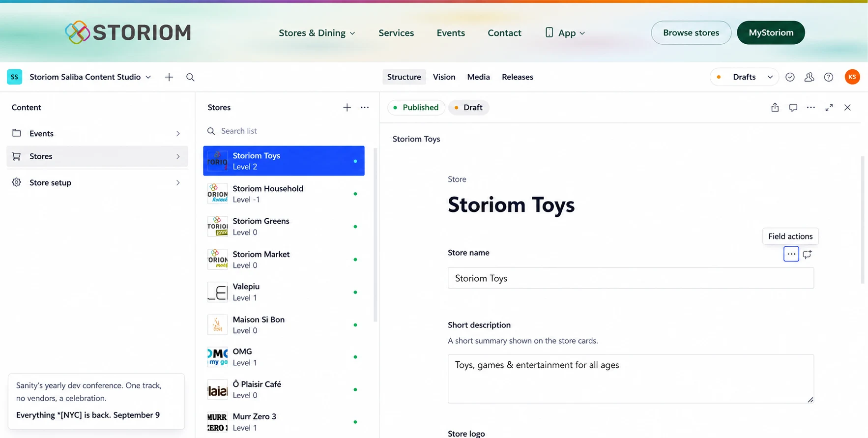This screenshot has width=868, height=438.
Task: Open the Releases tab
Action: 518,77
